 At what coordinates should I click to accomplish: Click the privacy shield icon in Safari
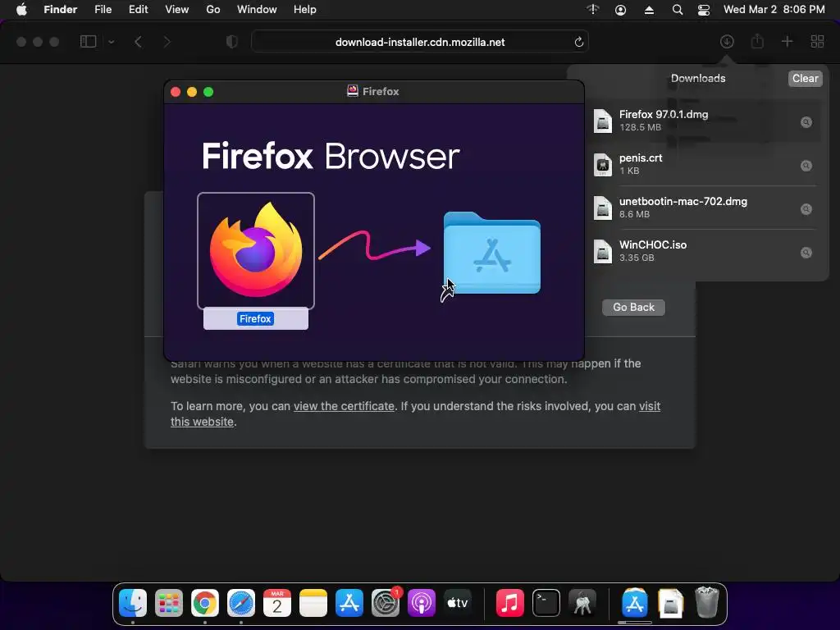232,41
